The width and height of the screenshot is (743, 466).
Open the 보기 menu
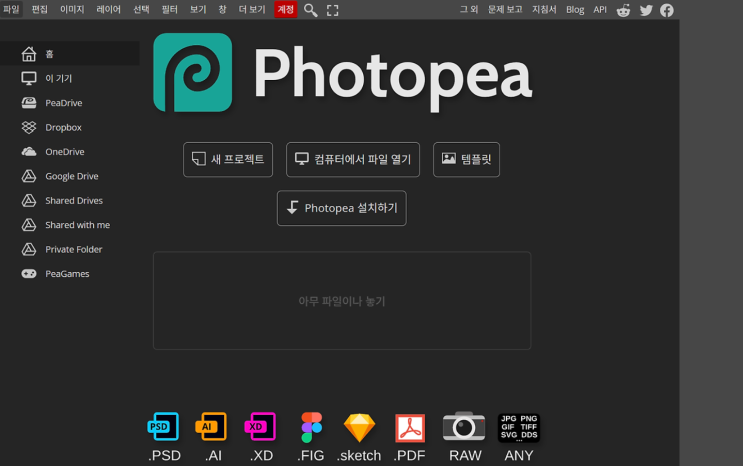(x=198, y=9)
